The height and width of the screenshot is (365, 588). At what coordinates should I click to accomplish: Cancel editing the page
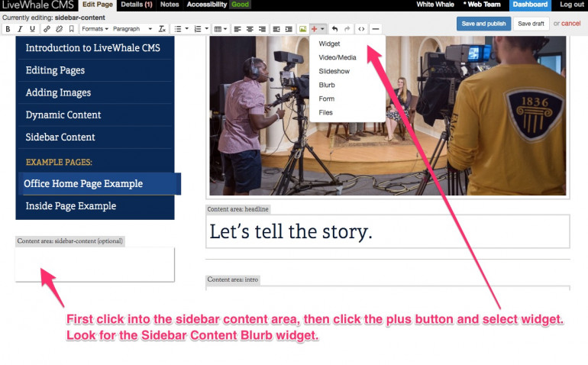tap(570, 24)
